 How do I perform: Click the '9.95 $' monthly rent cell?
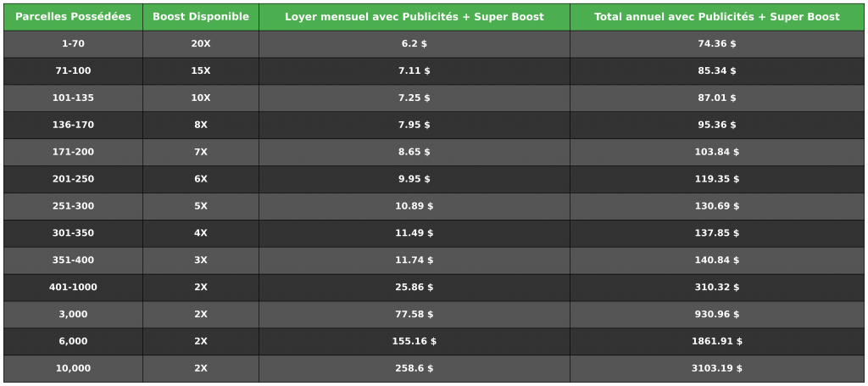coord(415,180)
